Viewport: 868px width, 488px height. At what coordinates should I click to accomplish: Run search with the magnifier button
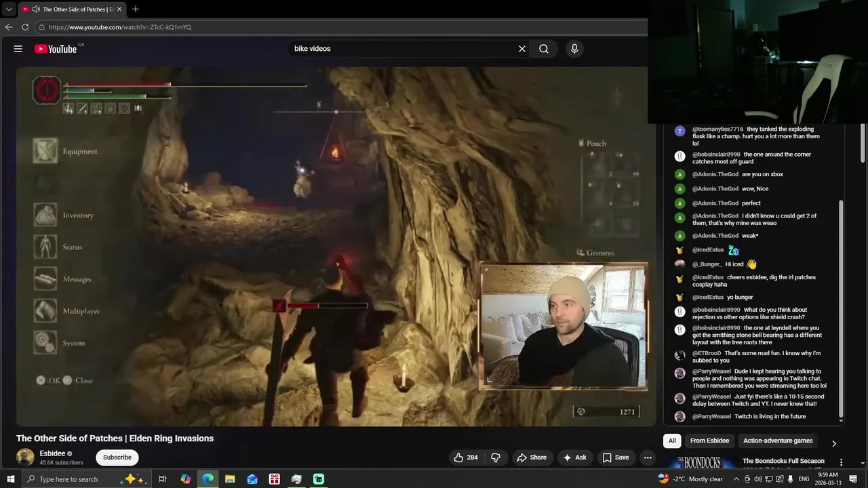click(544, 49)
